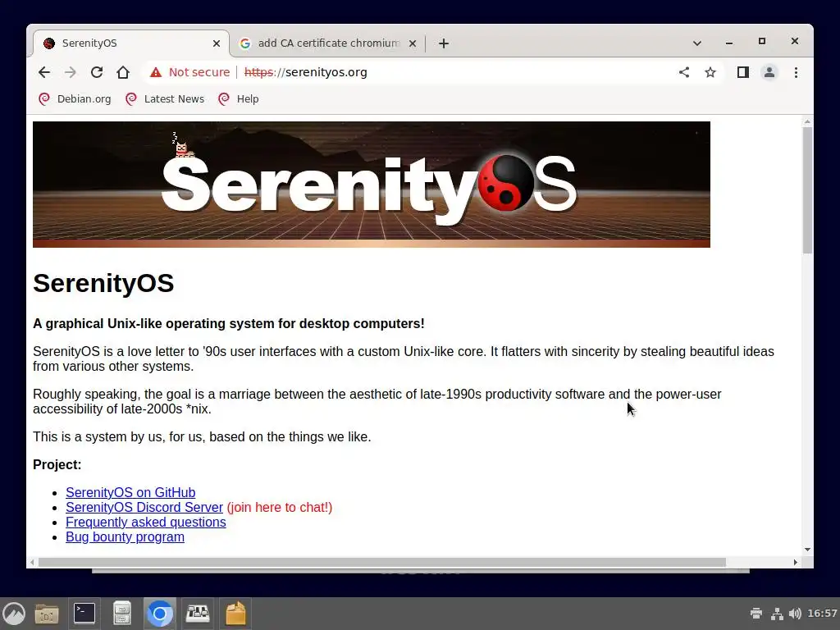Click the 16:57 clock

coord(822,614)
